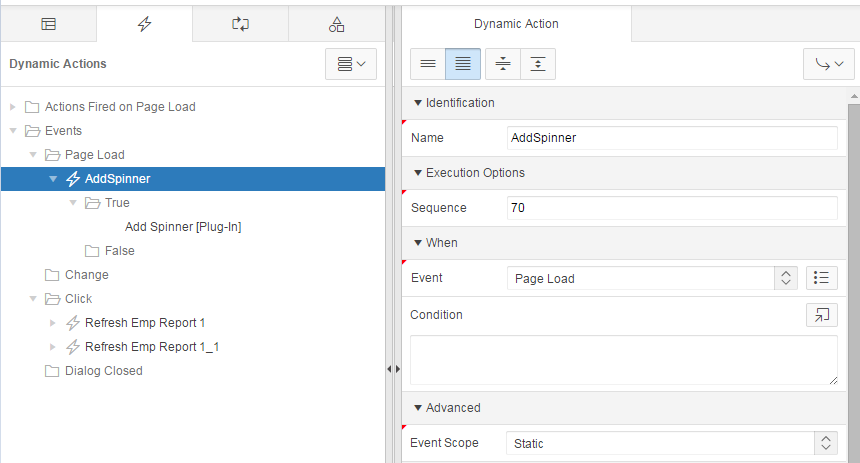Click the Collapse All groups icon

coord(503,64)
